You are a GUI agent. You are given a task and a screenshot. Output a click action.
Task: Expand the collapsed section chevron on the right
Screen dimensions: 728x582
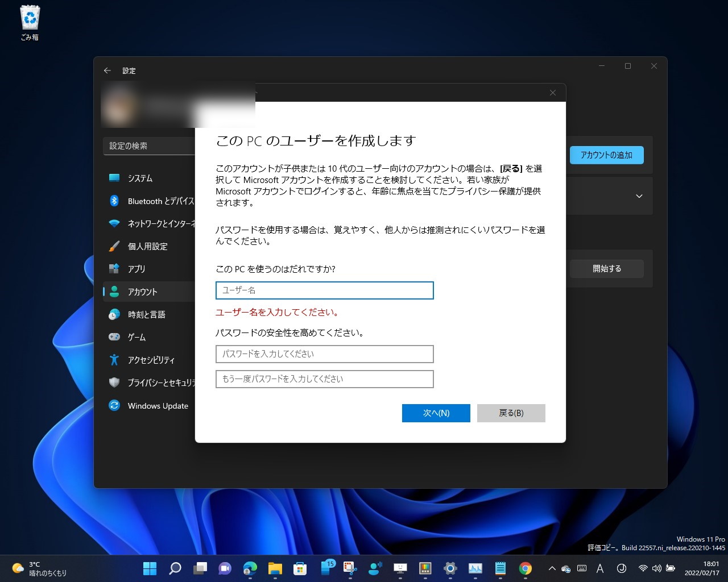coord(639,196)
